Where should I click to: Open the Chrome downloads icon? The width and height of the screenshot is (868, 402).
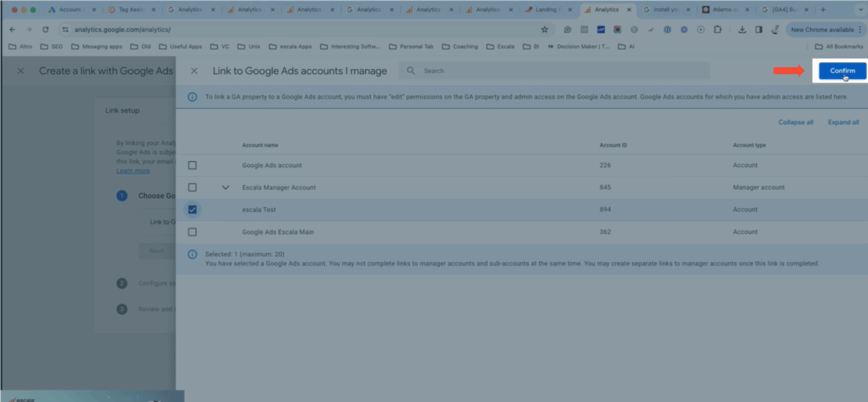pos(742,29)
